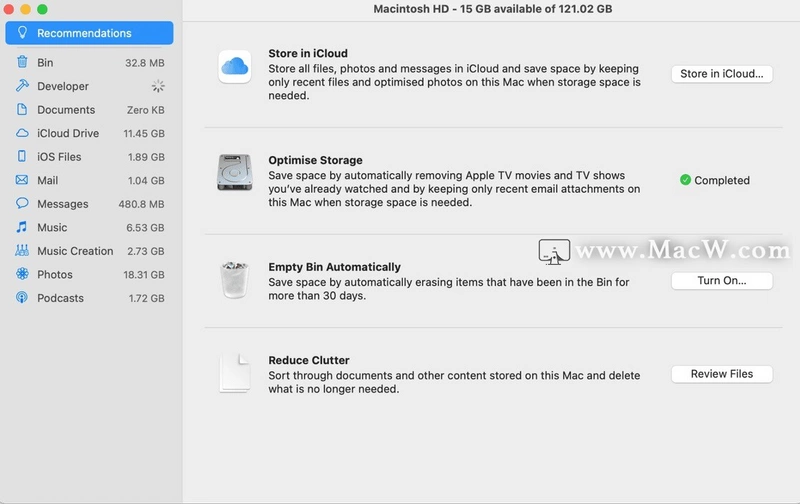Click the green zoom window button

[x=42, y=9]
